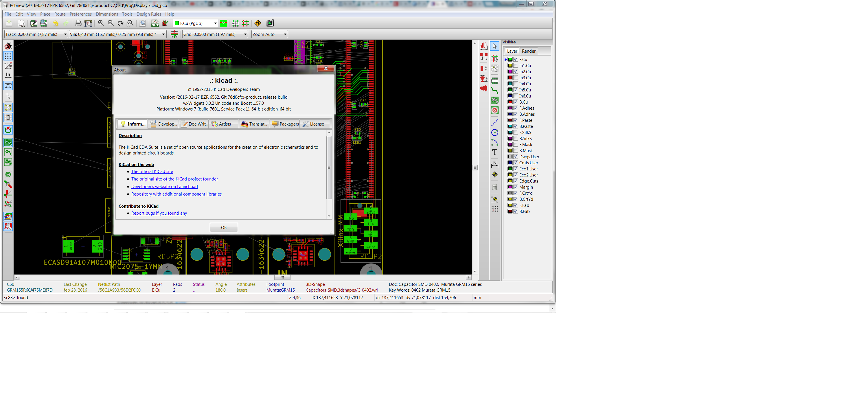Image resolution: width=868 pixels, height=405 pixels.
Task: Open Developer's website on Launchpad link
Action: coord(164,187)
